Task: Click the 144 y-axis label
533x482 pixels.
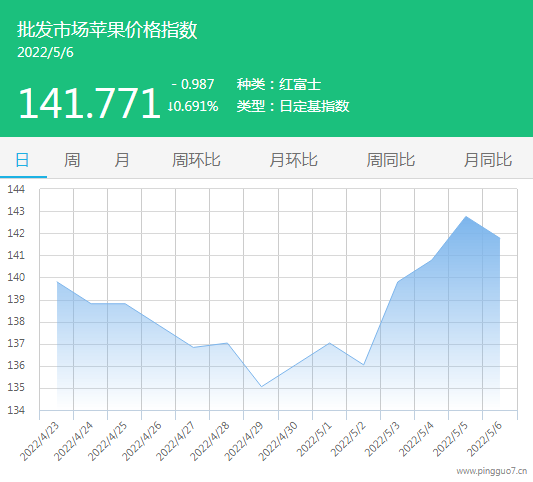Action: 16,189
